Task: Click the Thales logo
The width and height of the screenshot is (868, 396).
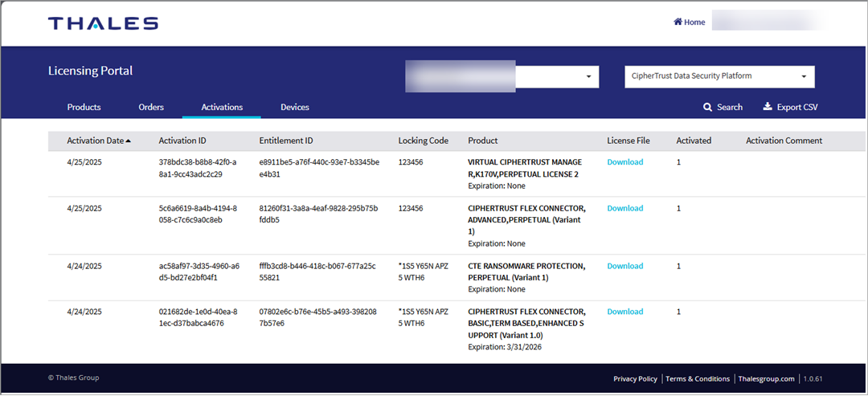Action: (103, 23)
